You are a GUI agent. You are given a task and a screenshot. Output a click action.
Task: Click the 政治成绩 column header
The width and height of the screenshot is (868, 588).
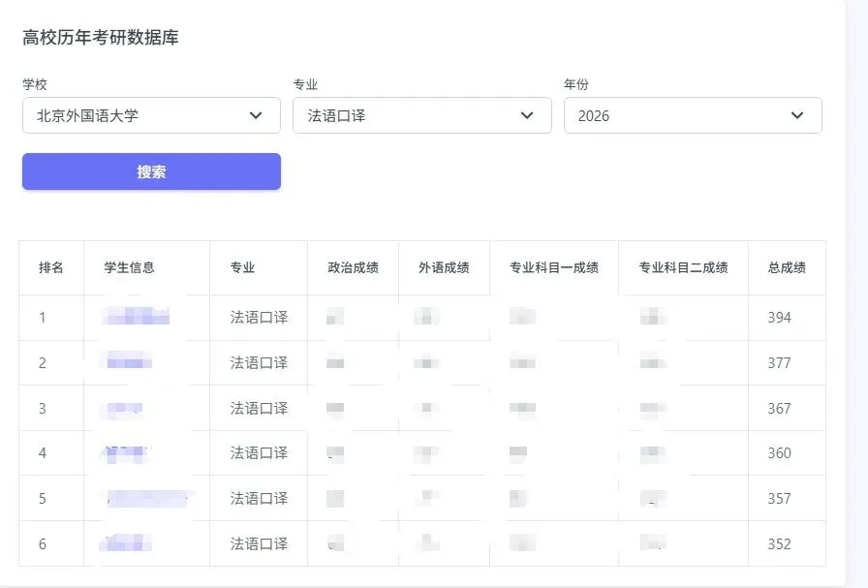[x=353, y=267]
